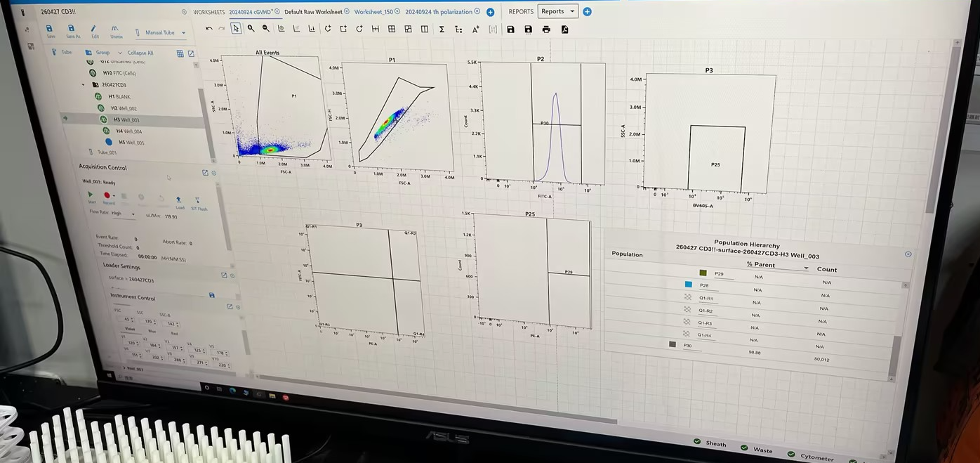The height and width of the screenshot is (463, 980).
Task: Insert a statistics table with Sigma icon
Action: pos(442,30)
